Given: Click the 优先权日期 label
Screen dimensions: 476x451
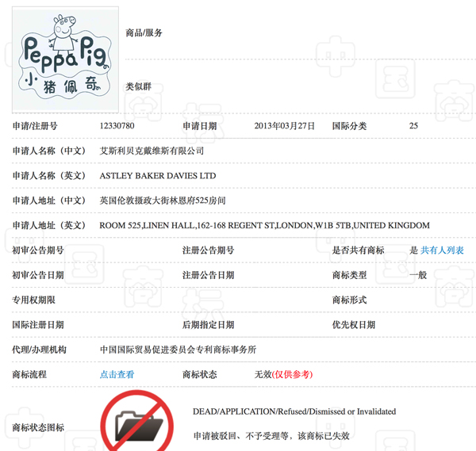Looking at the screenshot, I should [x=354, y=325].
